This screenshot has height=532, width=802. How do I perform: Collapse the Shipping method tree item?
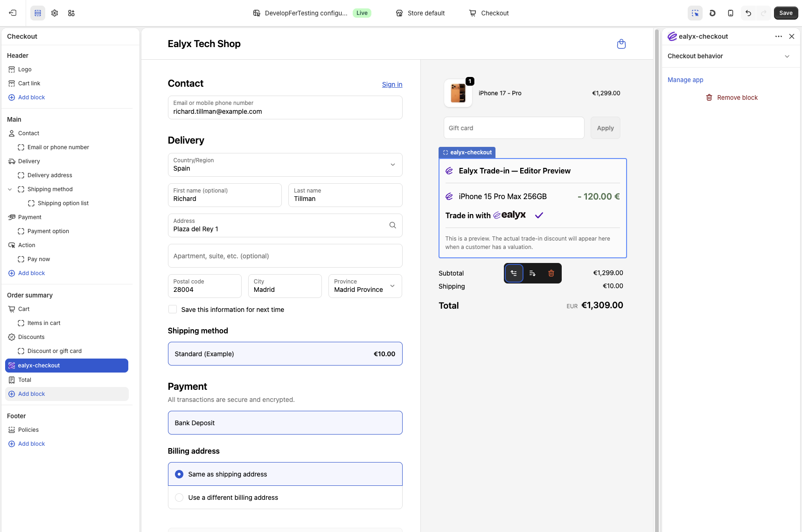[10, 189]
